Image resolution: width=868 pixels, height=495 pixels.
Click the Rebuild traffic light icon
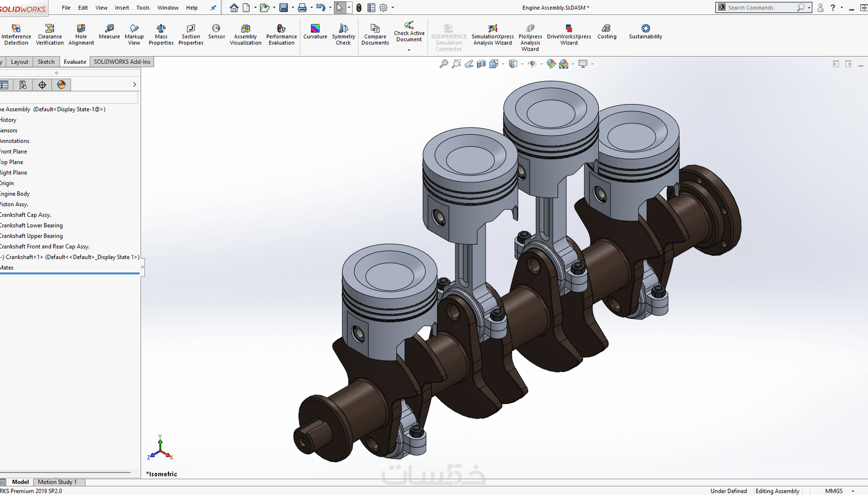coord(359,8)
